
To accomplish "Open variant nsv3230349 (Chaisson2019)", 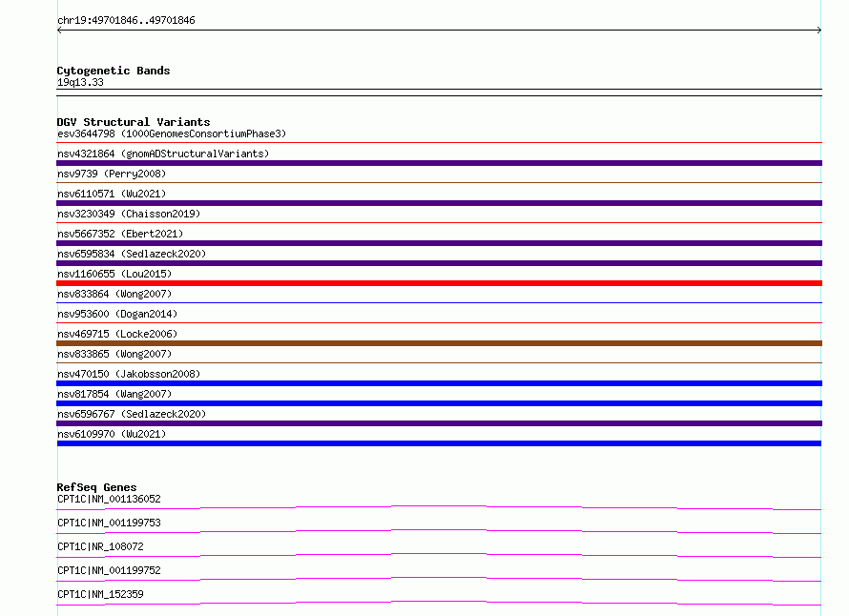I will tap(129, 214).
